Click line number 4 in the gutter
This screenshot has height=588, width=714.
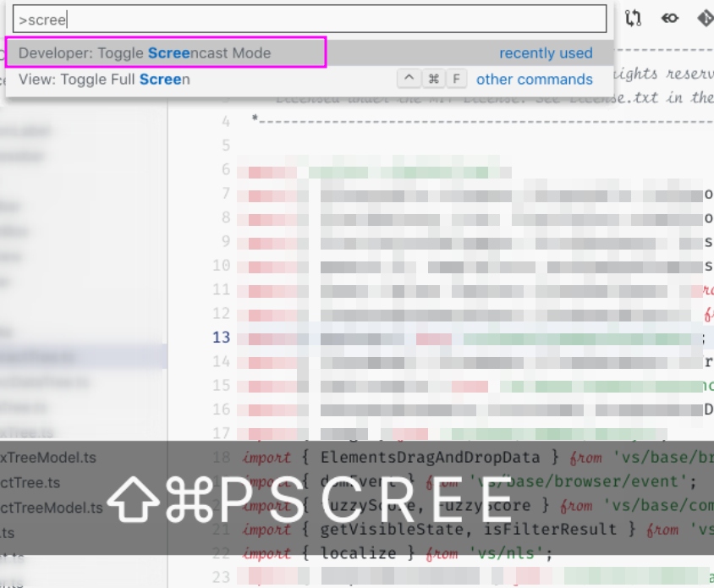(x=226, y=122)
